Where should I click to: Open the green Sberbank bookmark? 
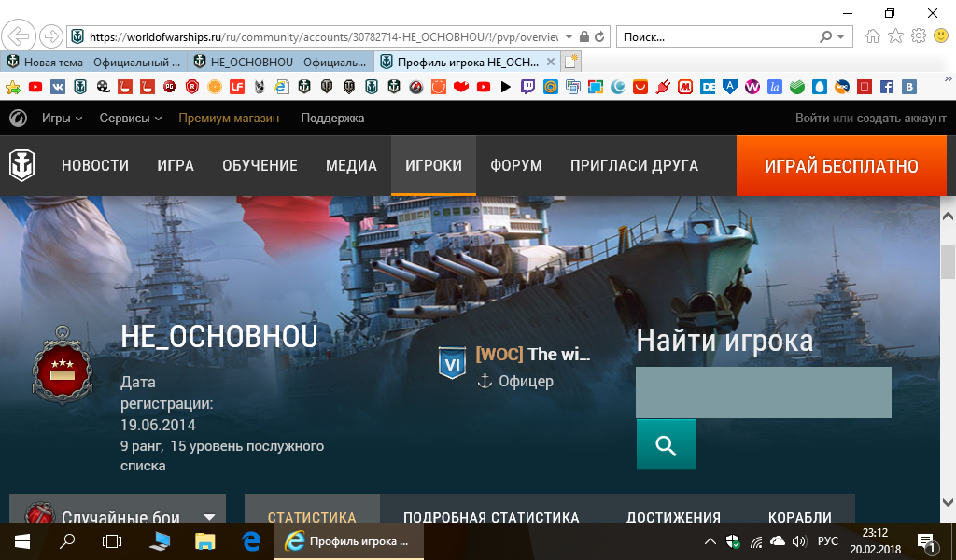pyautogui.click(x=797, y=87)
